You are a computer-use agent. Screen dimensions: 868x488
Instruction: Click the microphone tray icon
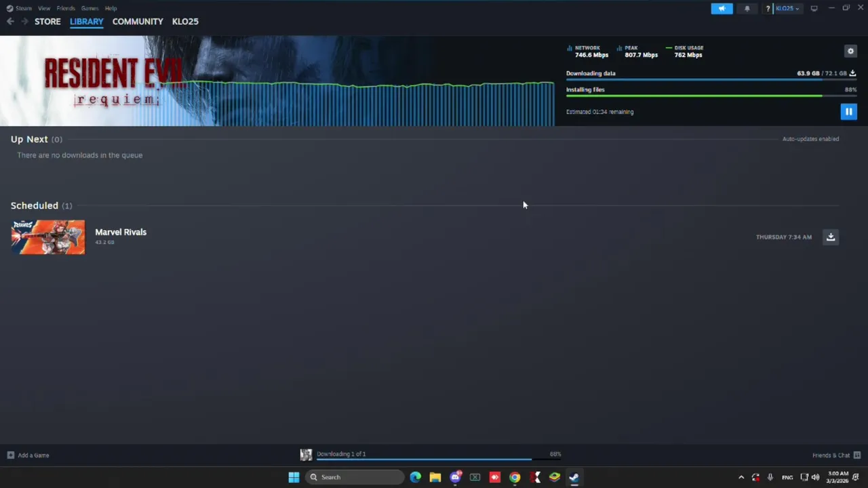tap(770, 477)
